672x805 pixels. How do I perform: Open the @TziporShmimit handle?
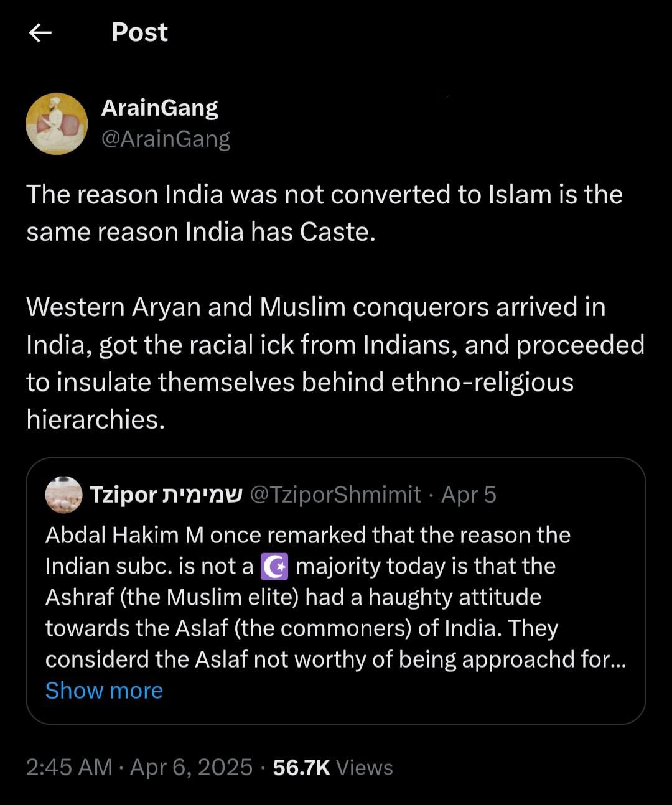pyautogui.click(x=335, y=495)
